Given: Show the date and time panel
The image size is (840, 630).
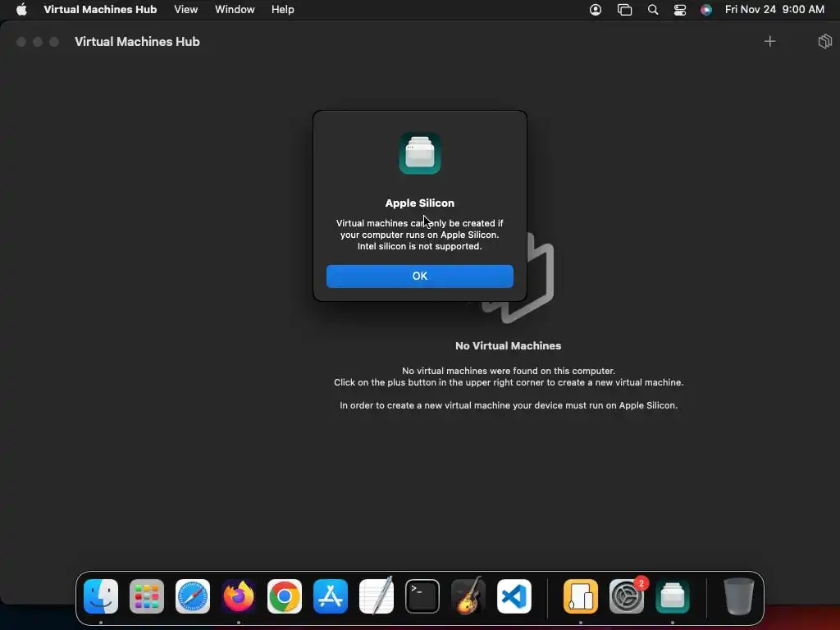Looking at the screenshot, I should point(774,9).
